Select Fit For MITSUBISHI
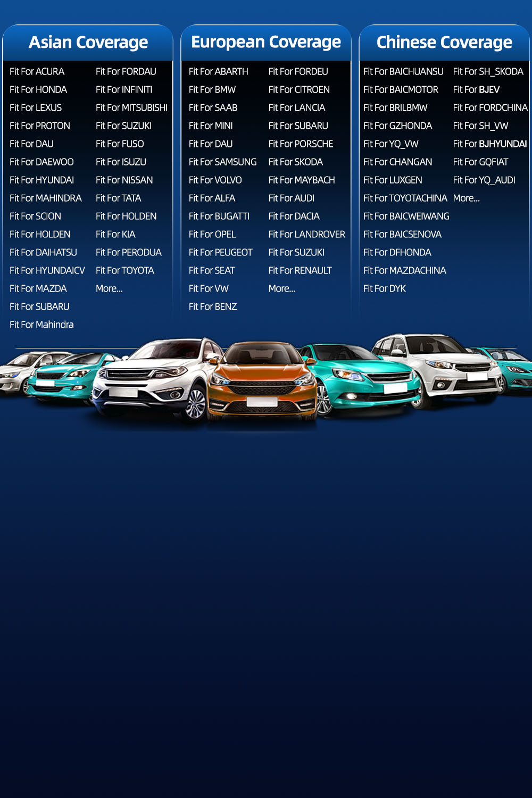This screenshot has height=798, width=532. coord(131,108)
